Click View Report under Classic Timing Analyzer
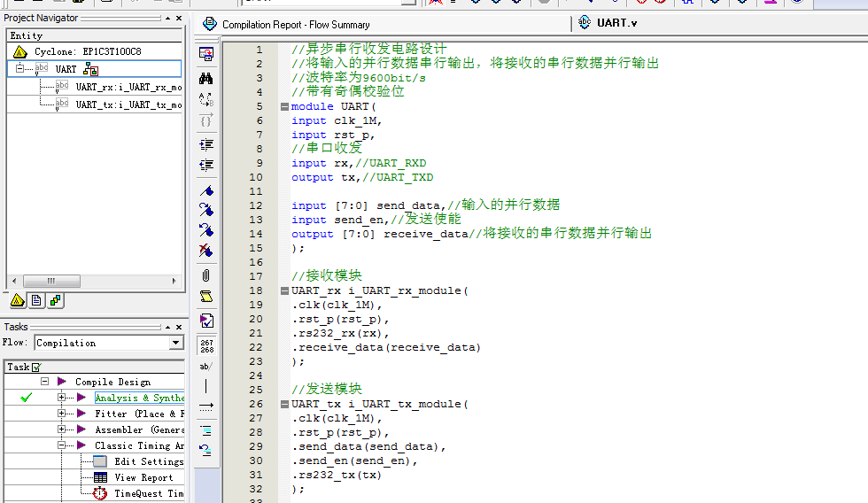Image resolution: width=868 pixels, height=503 pixels. [143, 477]
